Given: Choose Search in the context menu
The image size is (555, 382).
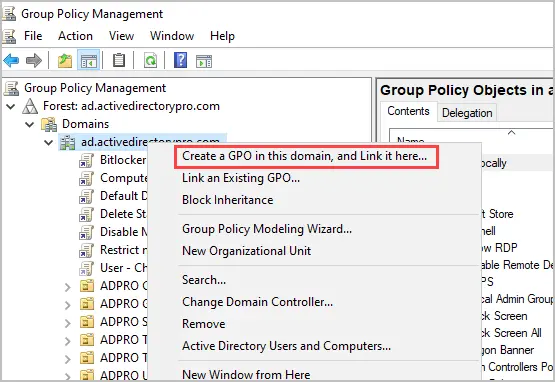Looking at the screenshot, I should click(204, 280).
